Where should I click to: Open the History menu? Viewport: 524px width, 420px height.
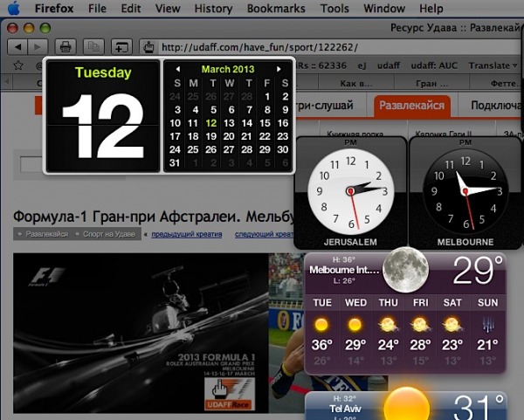tap(213, 9)
